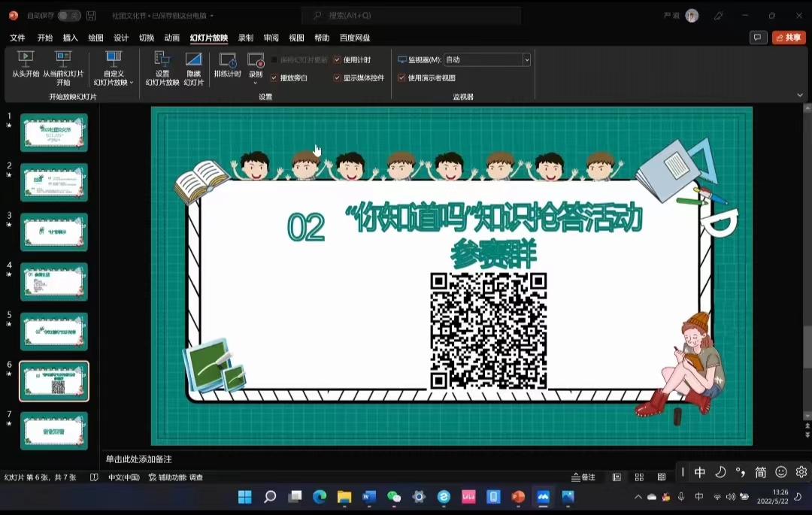Open File Explorer from taskbar
This screenshot has height=515, width=812.
point(344,497)
